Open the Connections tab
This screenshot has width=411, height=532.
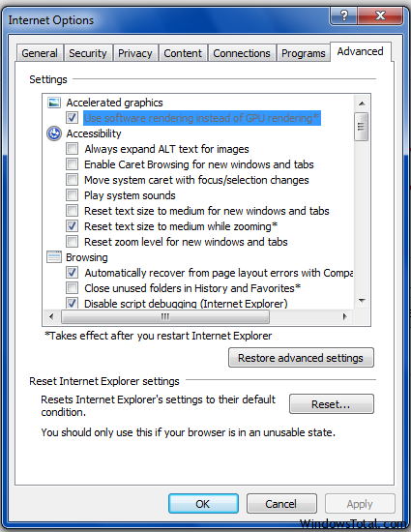tap(242, 53)
